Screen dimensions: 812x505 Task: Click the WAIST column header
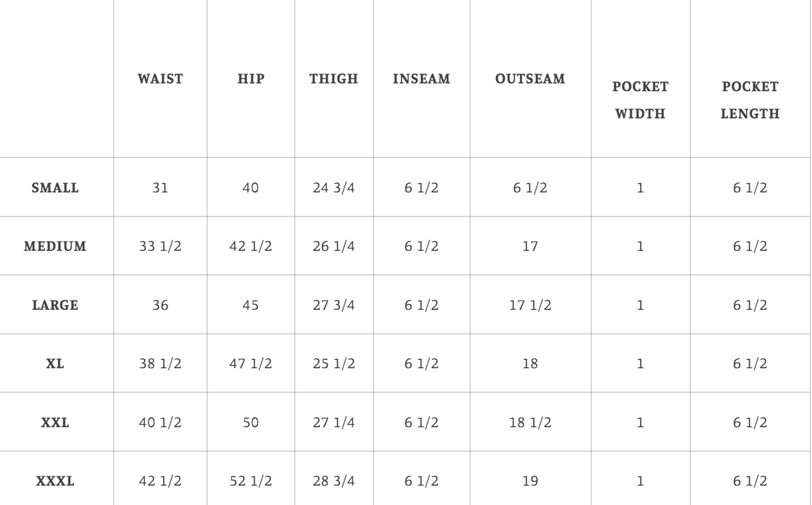click(x=160, y=79)
